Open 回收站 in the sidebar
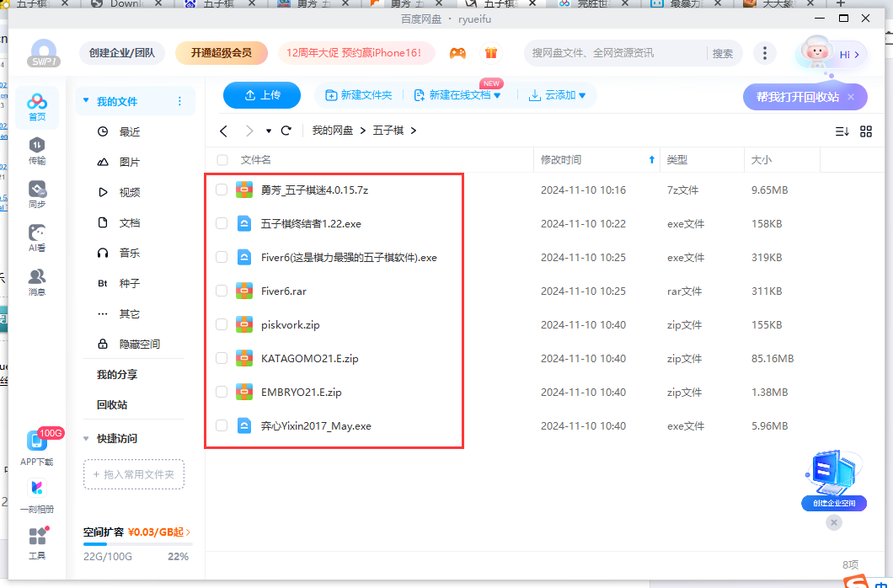 pyautogui.click(x=112, y=404)
